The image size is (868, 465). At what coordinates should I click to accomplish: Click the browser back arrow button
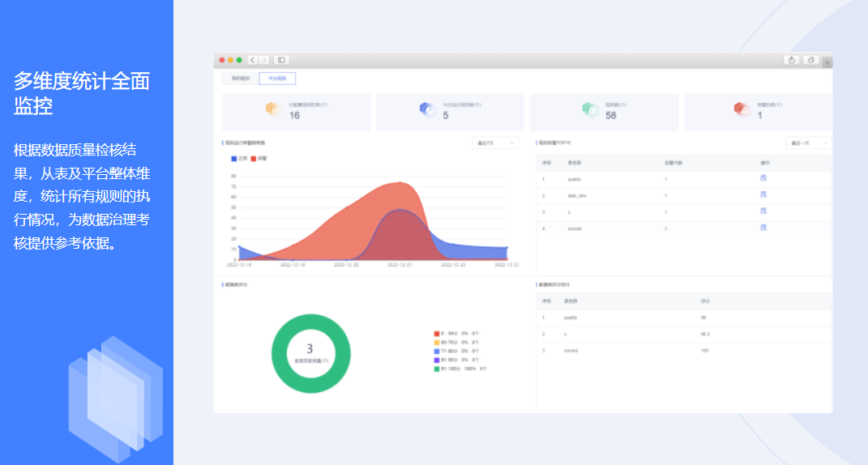tap(253, 60)
